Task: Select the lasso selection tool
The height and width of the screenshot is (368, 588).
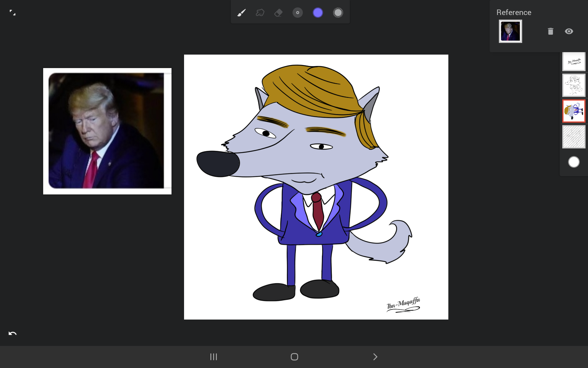Action: (260, 13)
